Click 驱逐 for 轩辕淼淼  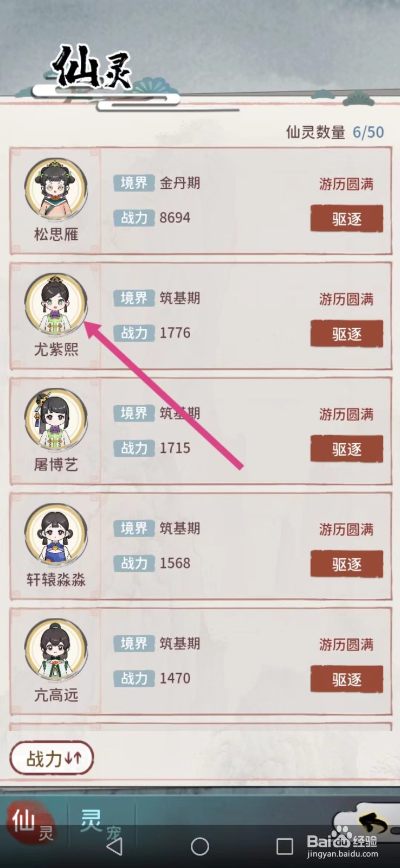[347, 564]
